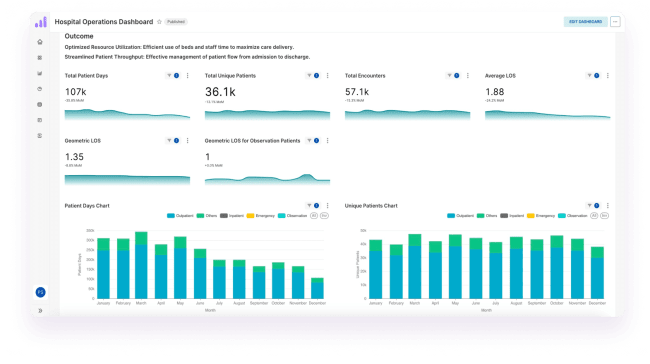Click cyan Observation swatch in Unique Patients legend
The height and width of the screenshot is (364, 650).
click(x=562, y=216)
